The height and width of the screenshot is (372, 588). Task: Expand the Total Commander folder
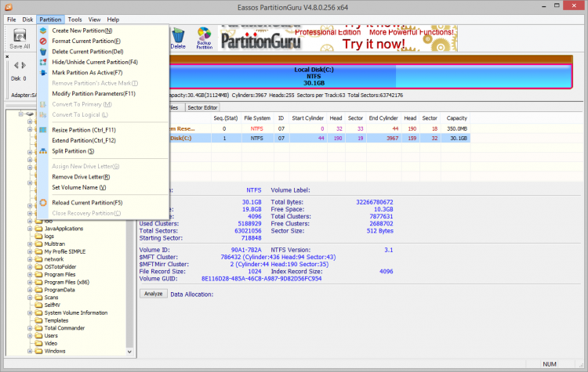[30, 328]
